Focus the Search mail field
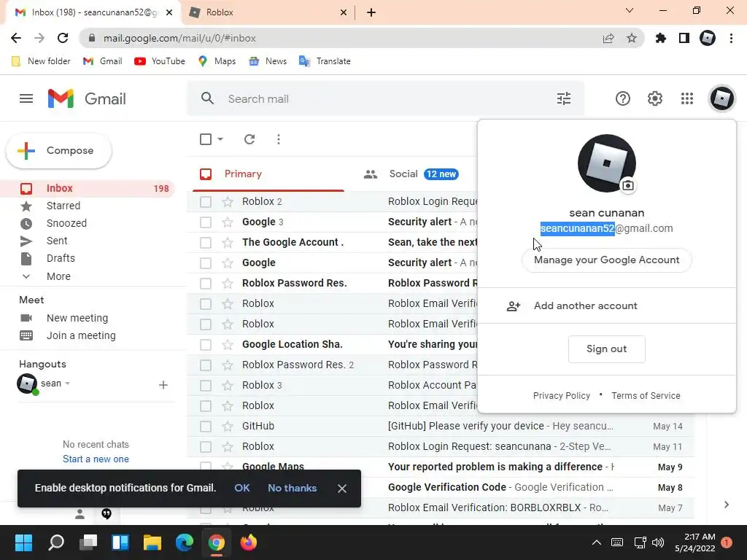Viewport: 747px width, 560px height. [386, 98]
